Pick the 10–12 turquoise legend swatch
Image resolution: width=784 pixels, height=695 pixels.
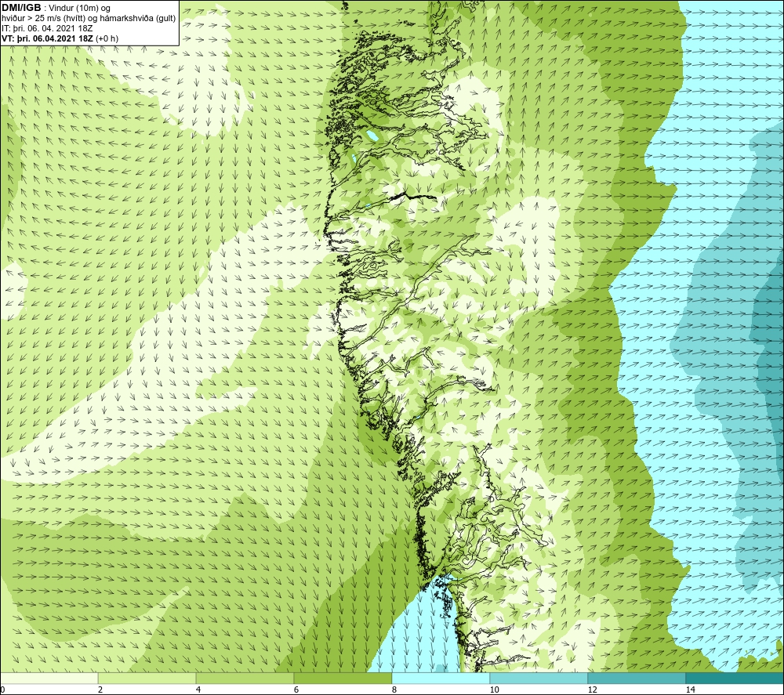(539, 678)
